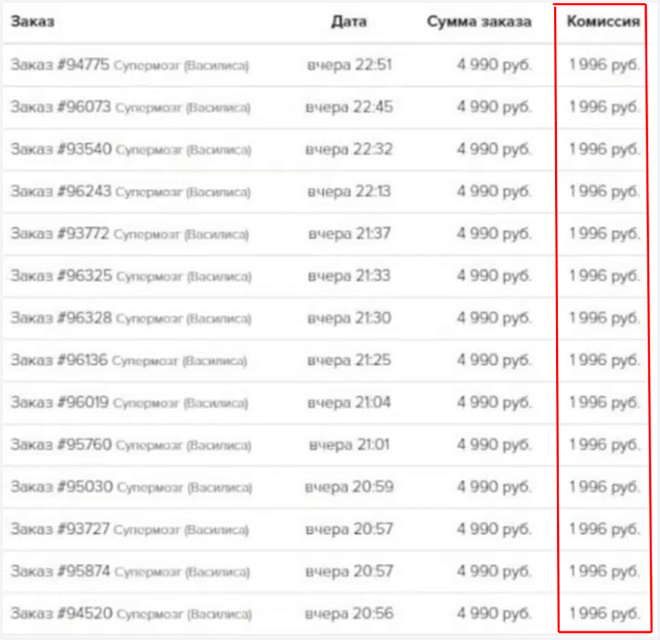This screenshot has width=660, height=640.
Task: Open order #96328 link
Action: click(x=61, y=318)
